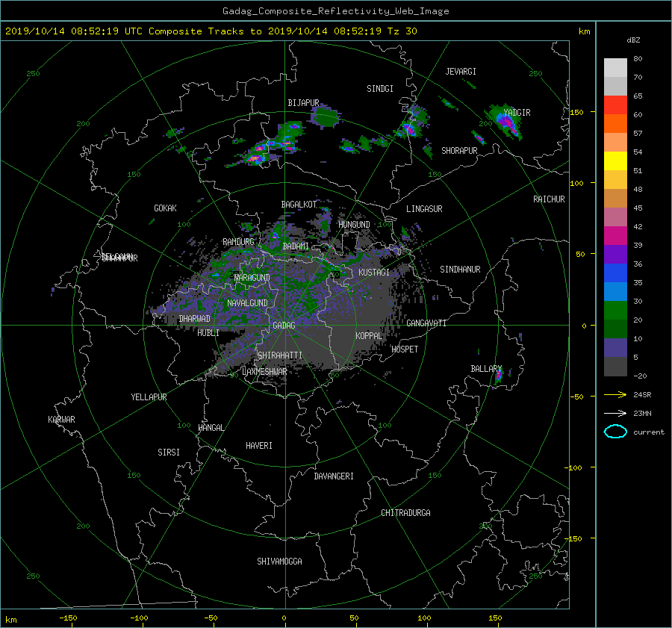Click the SHIRAHATTI label
672x628 pixels.
click(x=280, y=355)
